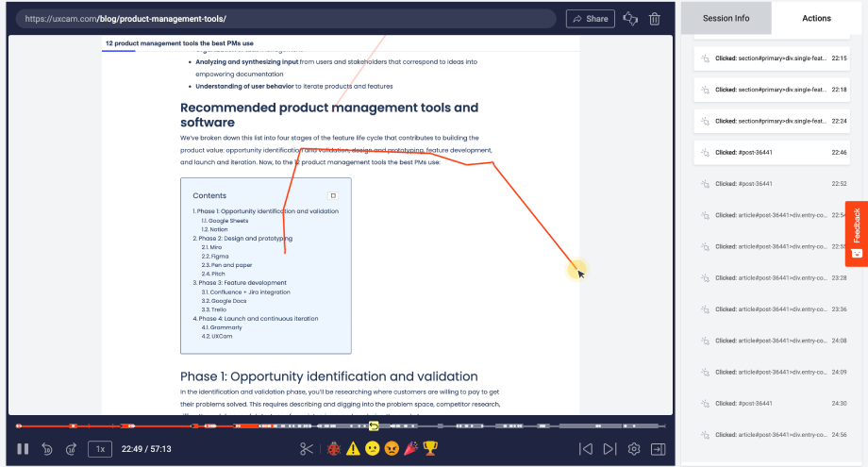
Task: Select the scissors clip tool
Action: (307, 449)
